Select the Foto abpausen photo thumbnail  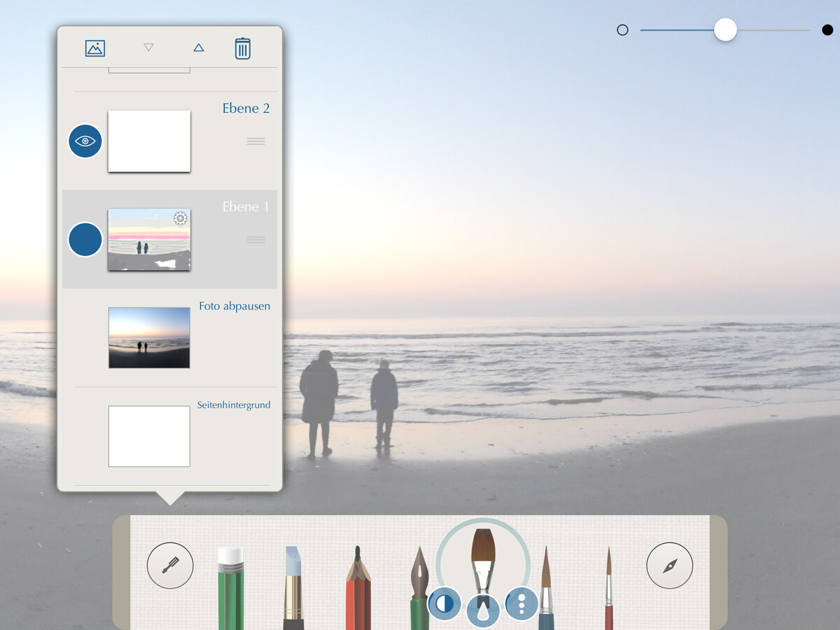(x=149, y=337)
